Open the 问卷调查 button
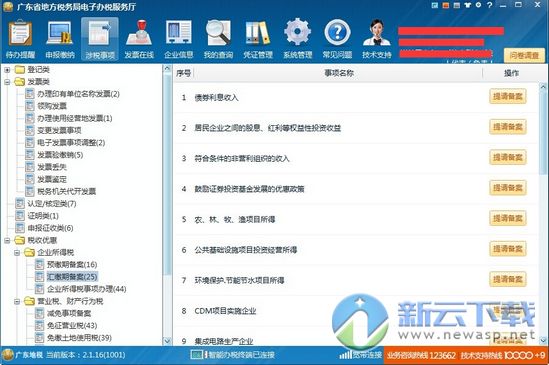This screenshot has width=549, height=365. pyautogui.click(x=524, y=55)
